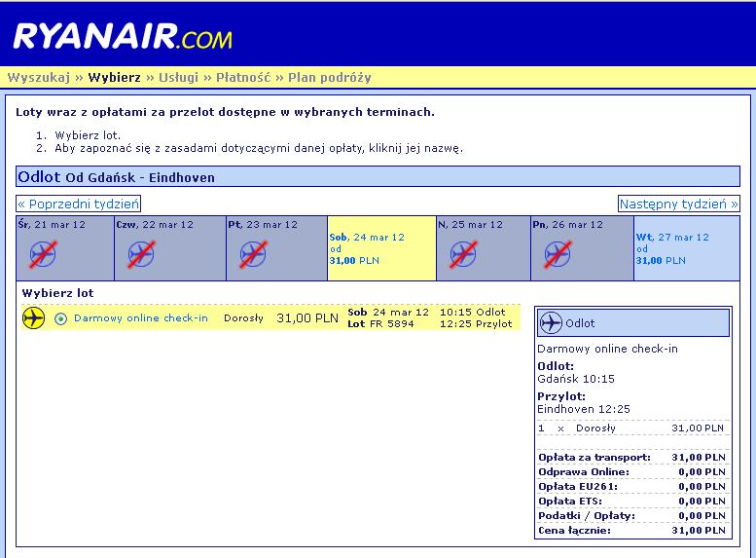Click the crossed-out plane icon for Monday 26 mar
This screenshot has height=558, width=756.
pyautogui.click(x=558, y=254)
